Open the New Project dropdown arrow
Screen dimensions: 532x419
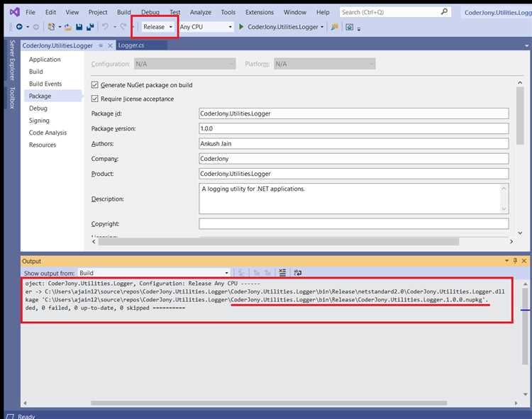click(x=60, y=26)
